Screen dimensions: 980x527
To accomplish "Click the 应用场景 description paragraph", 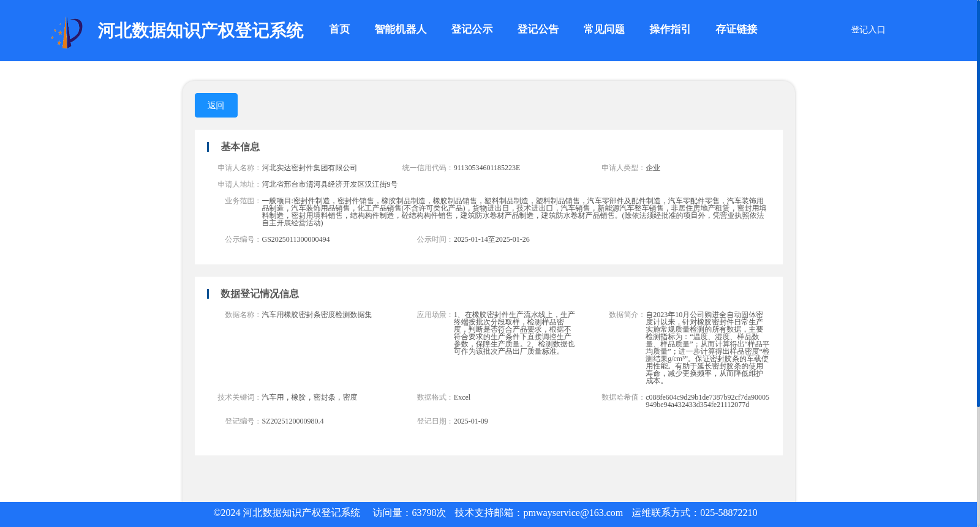I will (514, 333).
